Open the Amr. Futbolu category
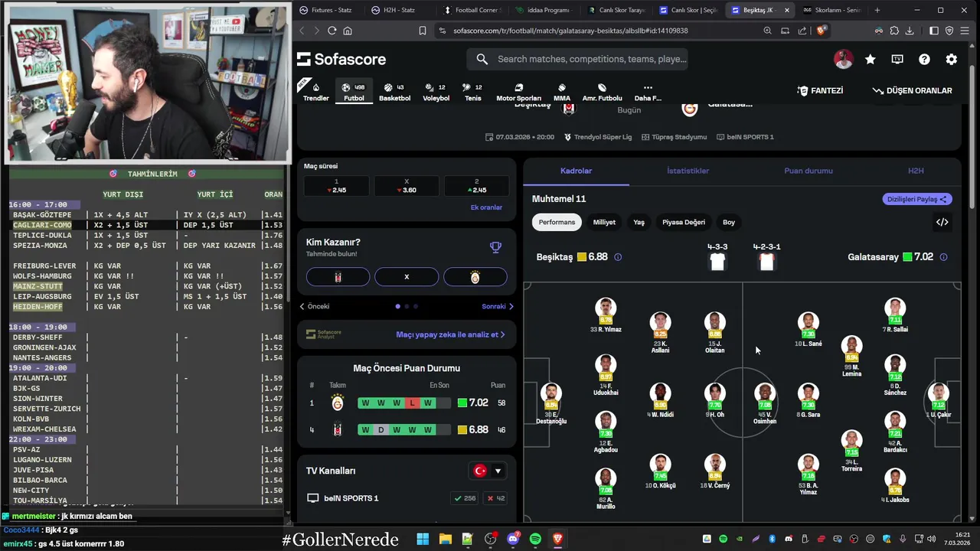 tap(602, 92)
